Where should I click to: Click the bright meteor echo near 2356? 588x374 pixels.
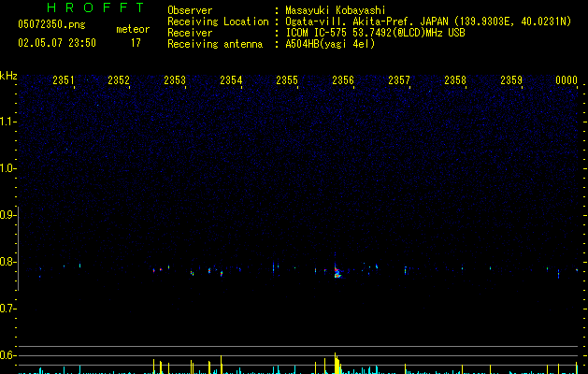337,272
